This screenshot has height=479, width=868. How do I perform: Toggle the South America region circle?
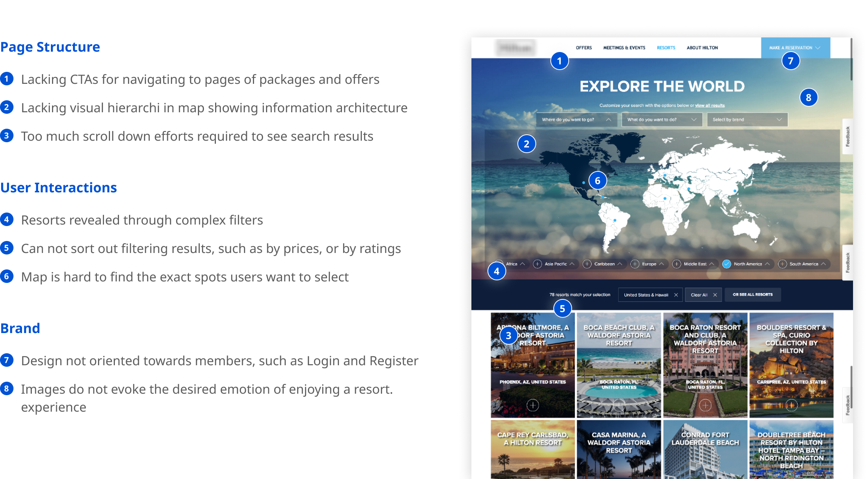[x=782, y=264]
